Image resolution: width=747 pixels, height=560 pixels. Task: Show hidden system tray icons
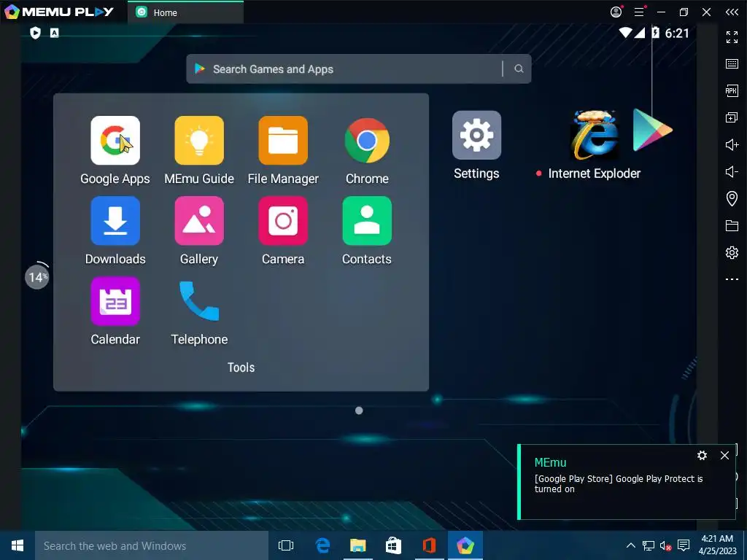630,545
